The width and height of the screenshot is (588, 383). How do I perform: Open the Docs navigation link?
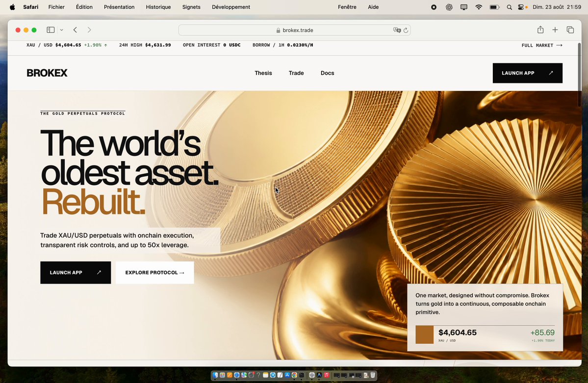pyautogui.click(x=328, y=73)
